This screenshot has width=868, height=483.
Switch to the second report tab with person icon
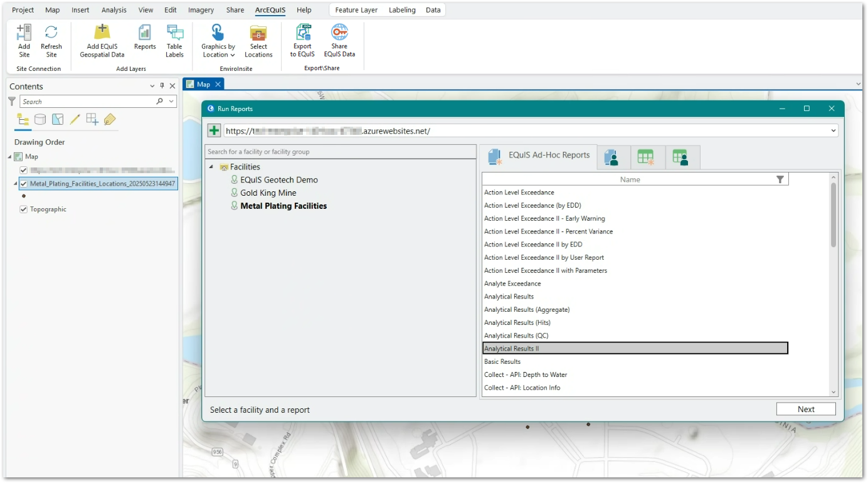click(612, 157)
